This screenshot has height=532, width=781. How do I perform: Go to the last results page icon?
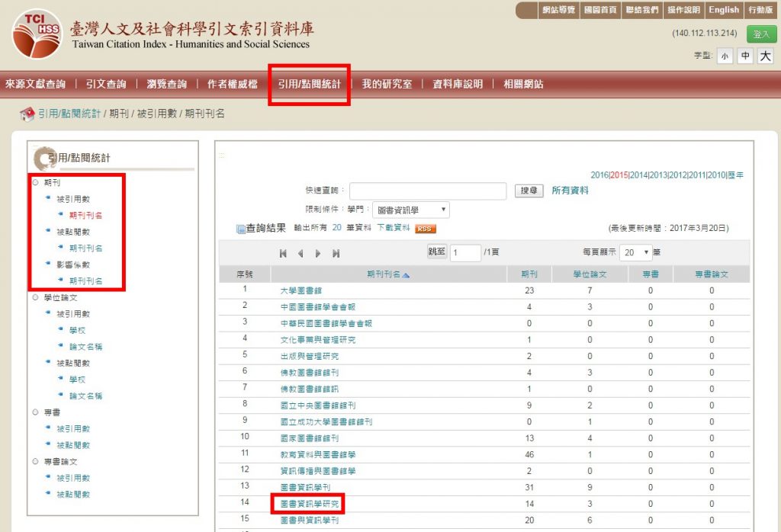pyautogui.click(x=336, y=253)
